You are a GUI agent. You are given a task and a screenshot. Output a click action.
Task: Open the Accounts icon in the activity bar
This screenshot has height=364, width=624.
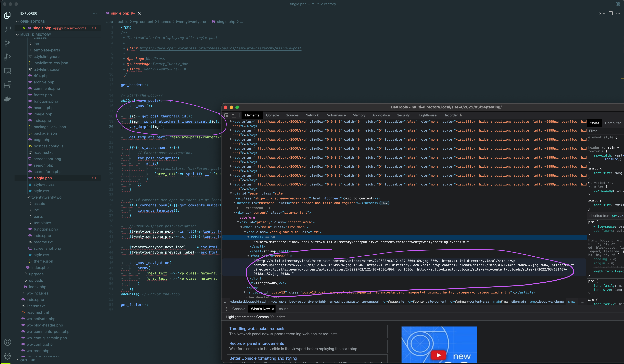[x=7, y=342]
